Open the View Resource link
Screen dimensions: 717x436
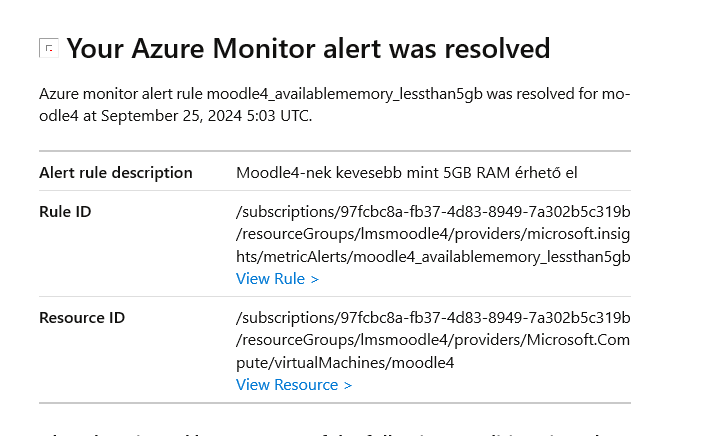(x=294, y=385)
